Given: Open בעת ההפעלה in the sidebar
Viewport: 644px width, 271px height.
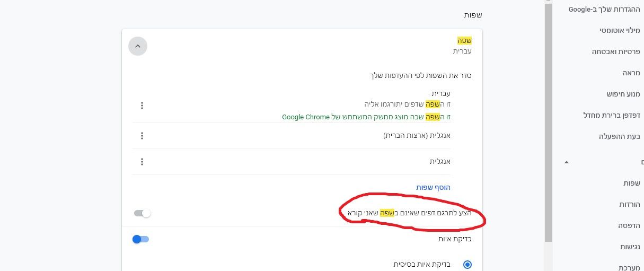Looking at the screenshot, I should (x=620, y=136).
